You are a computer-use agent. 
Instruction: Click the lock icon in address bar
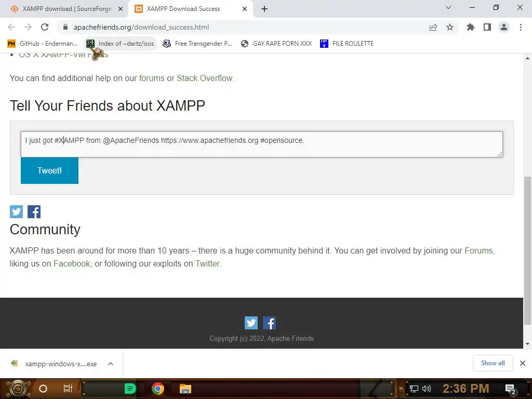pyautogui.click(x=65, y=27)
